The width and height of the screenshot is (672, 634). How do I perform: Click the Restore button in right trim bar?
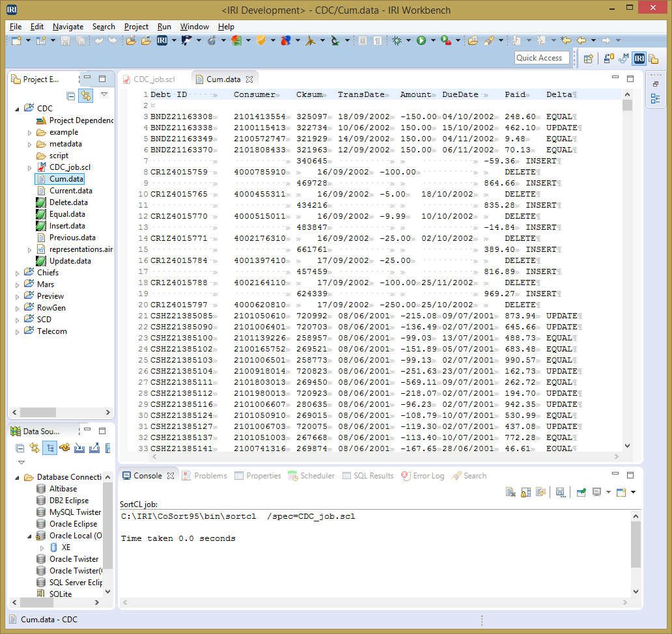[655, 85]
